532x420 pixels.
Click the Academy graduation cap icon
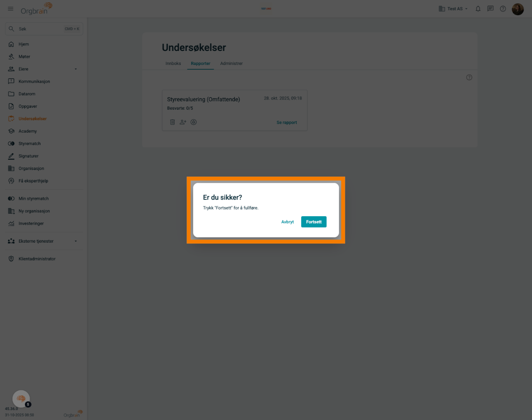tap(11, 131)
